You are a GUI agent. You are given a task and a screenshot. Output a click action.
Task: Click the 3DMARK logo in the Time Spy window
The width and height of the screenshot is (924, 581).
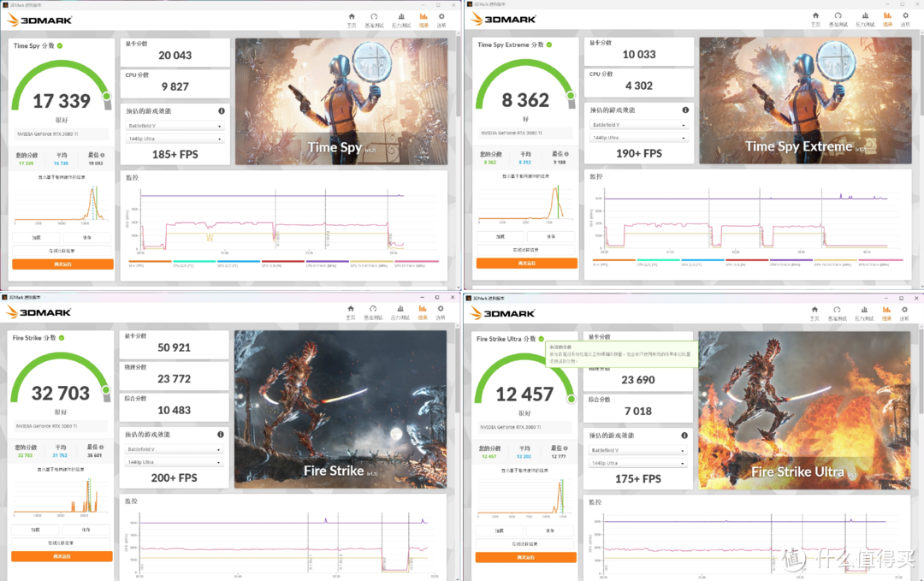tap(38, 18)
